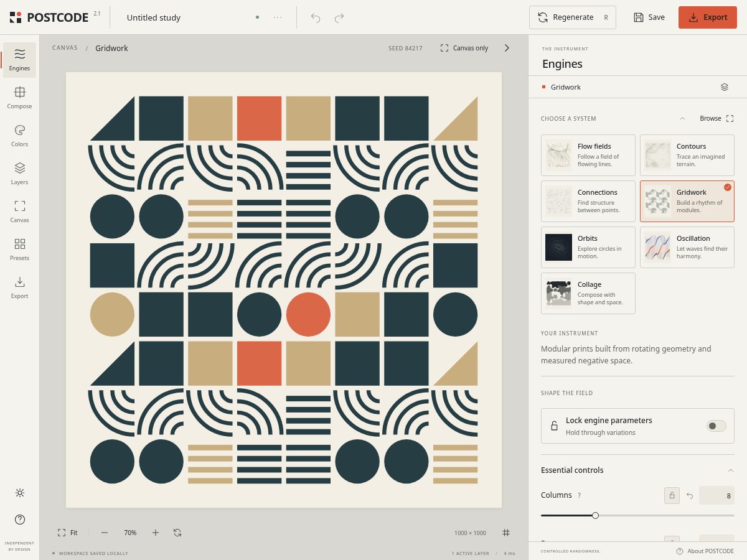Switch to the Layers sidebar tab
Viewport: 747px width, 560px height.
[x=19, y=174]
